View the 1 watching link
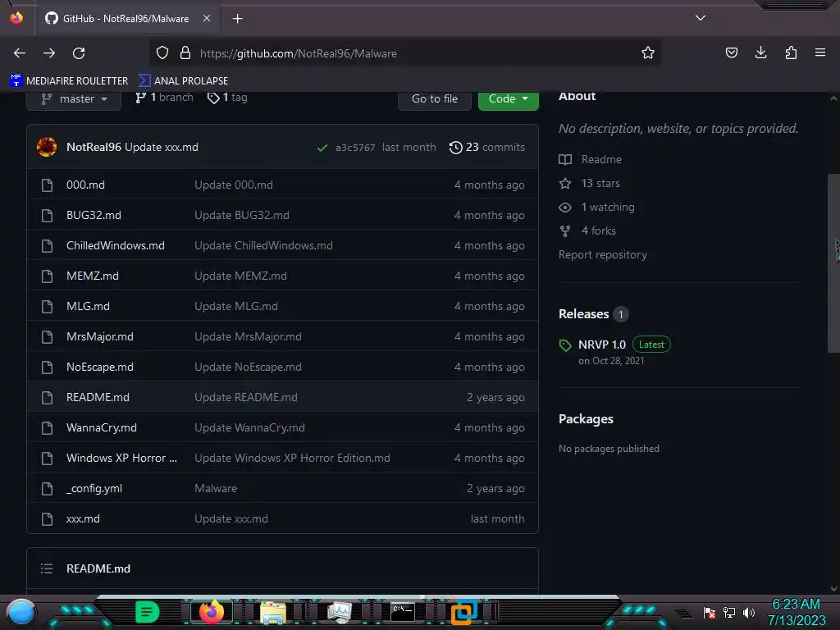 pos(597,208)
